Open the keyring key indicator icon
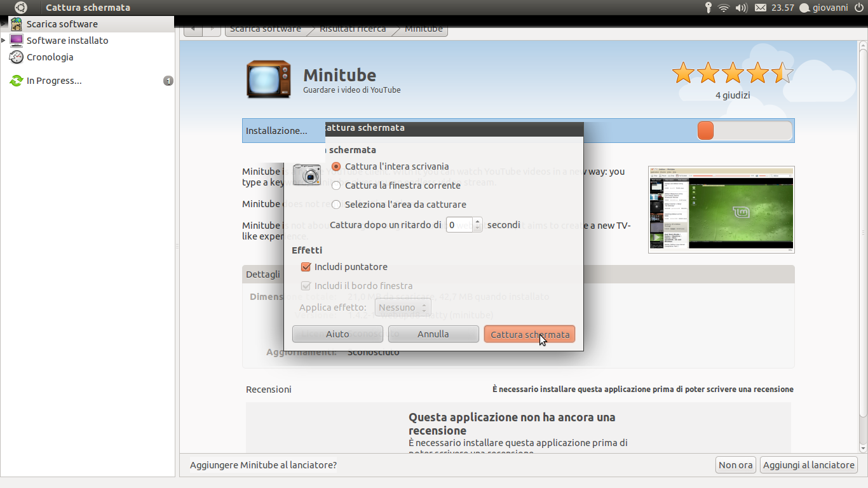The height and width of the screenshot is (488, 868). click(708, 8)
